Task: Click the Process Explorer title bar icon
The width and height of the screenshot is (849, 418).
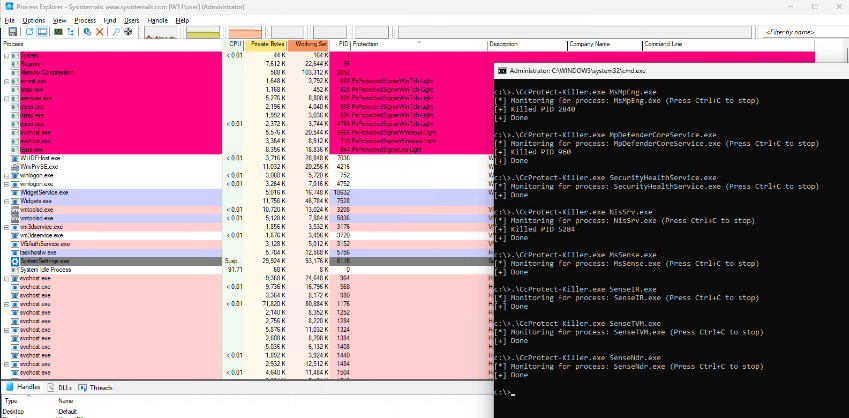Action: (9, 7)
